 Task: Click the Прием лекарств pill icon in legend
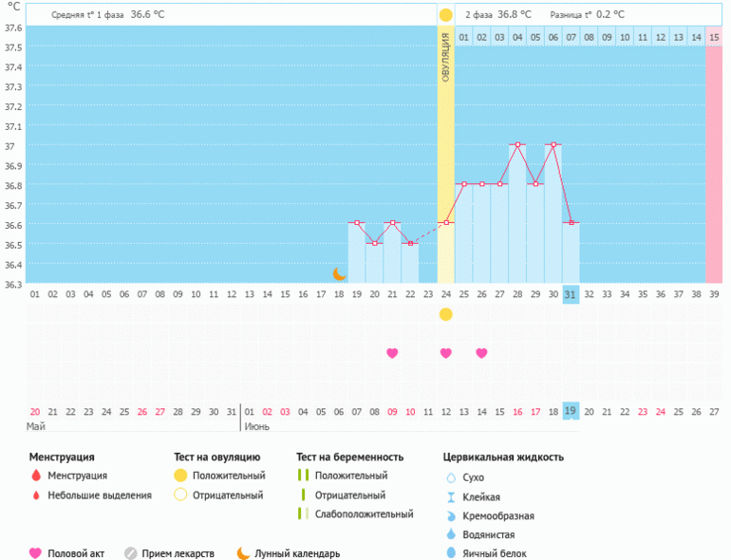[131, 553]
